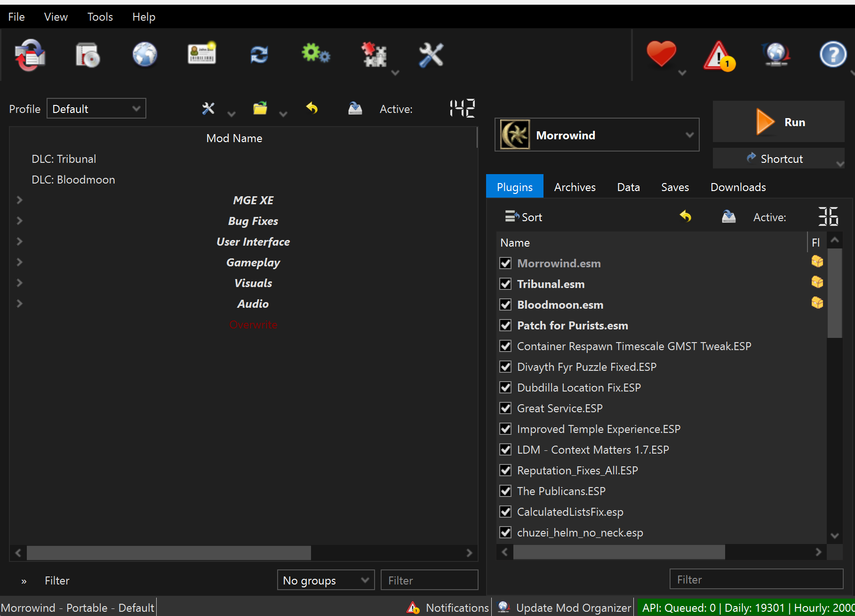Viewport: 855px width, 616px height.
Task: Expand the Visuals separator
Action: (19, 283)
